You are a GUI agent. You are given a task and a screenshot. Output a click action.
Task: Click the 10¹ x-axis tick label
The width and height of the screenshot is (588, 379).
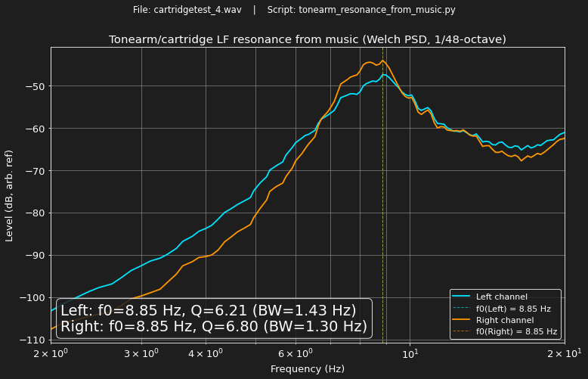click(410, 353)
